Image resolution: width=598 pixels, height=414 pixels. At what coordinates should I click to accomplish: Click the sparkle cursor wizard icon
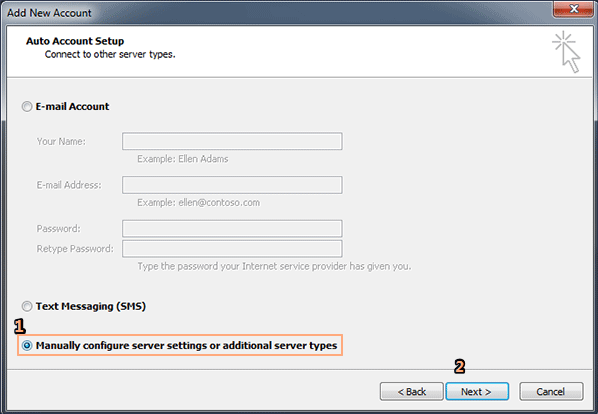tap(567, 52)
